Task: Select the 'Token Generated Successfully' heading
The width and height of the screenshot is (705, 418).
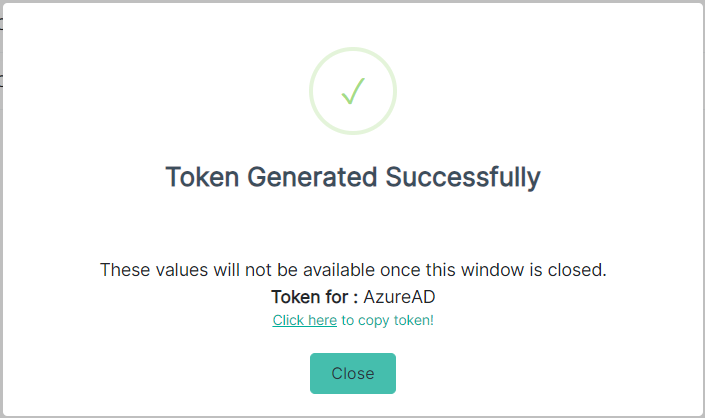Action: click(x=353, y=178)
